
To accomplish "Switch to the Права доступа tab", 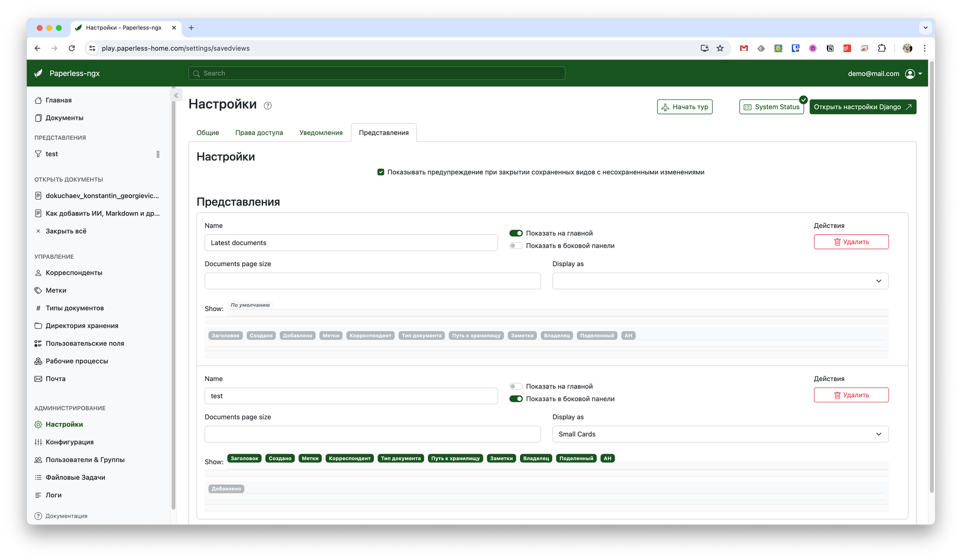I will [x=259, y=133].
